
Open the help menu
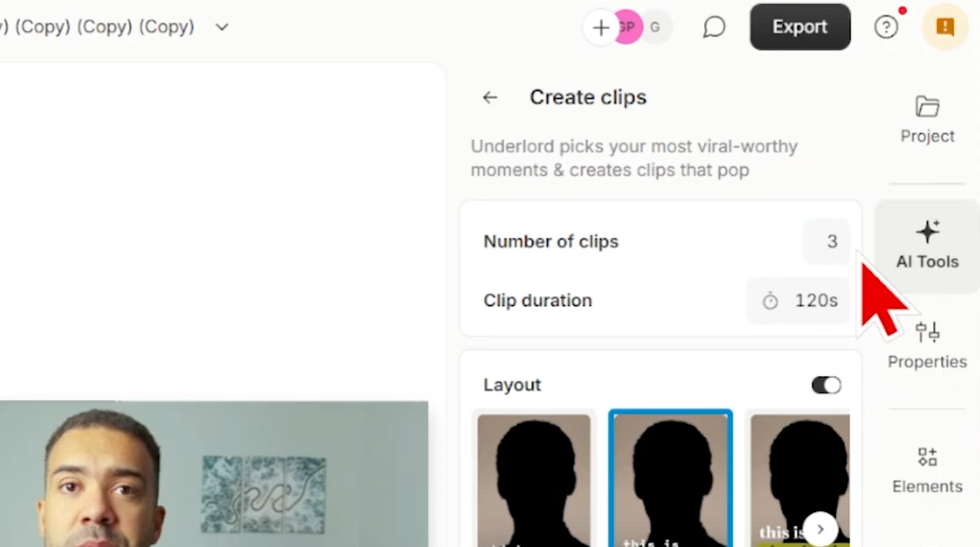pyautogui.click(x=886, y=27)
